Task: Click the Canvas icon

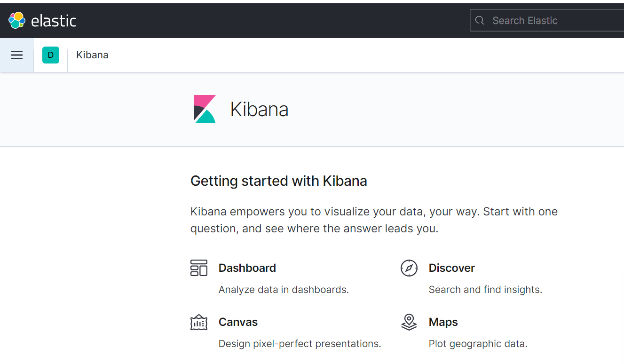Action: pos(199,322)
